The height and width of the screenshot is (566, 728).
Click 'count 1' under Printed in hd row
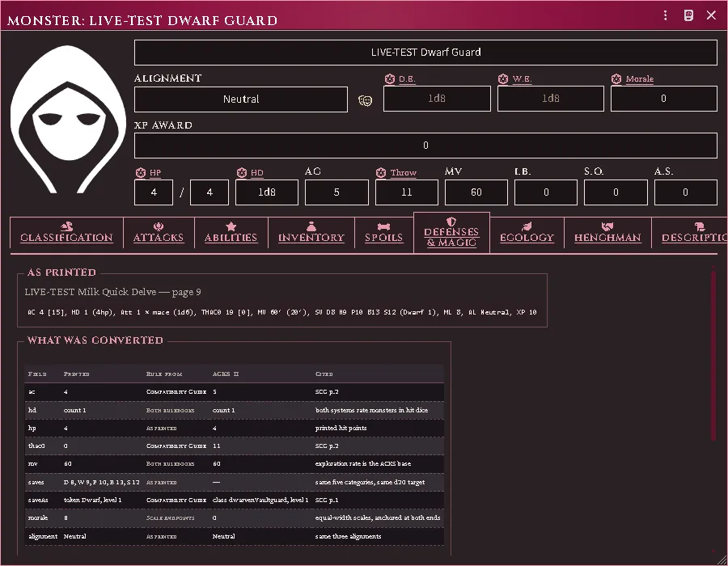74,410
